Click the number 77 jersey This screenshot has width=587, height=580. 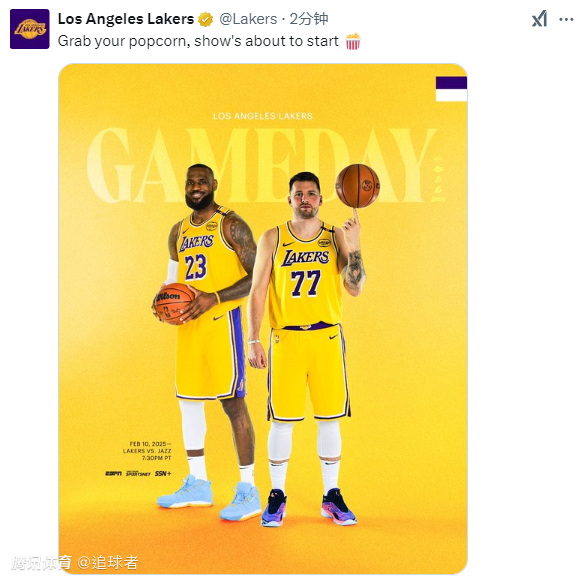pyautogui.click(x=306, y=283)
